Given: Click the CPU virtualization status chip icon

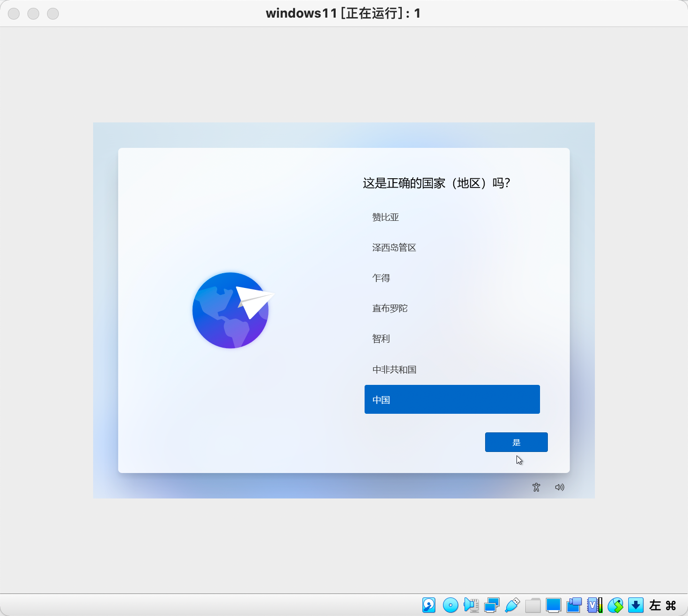Looking at the screenshot, I should pyautogui.click(x=594, y=605).
